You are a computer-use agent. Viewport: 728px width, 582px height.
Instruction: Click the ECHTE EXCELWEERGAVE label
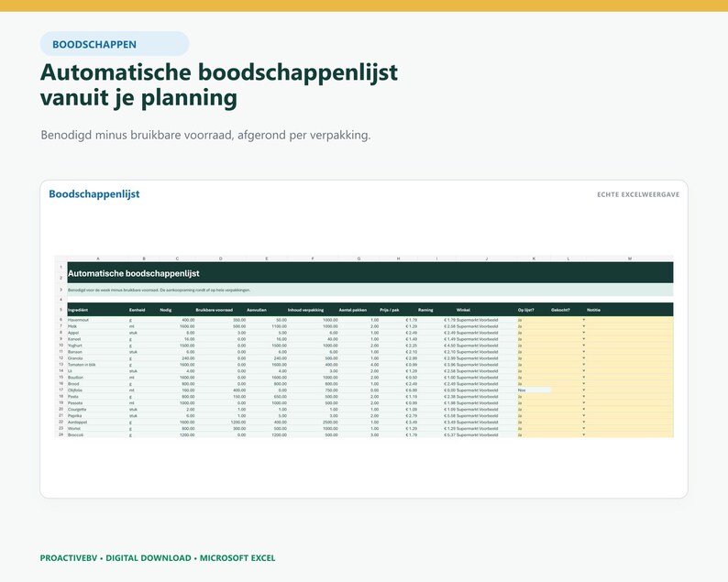(x=638, y=194)
